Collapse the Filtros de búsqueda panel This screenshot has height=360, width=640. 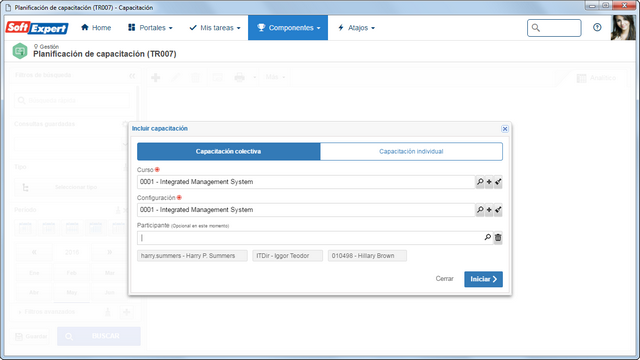click(x=132, y=76)
